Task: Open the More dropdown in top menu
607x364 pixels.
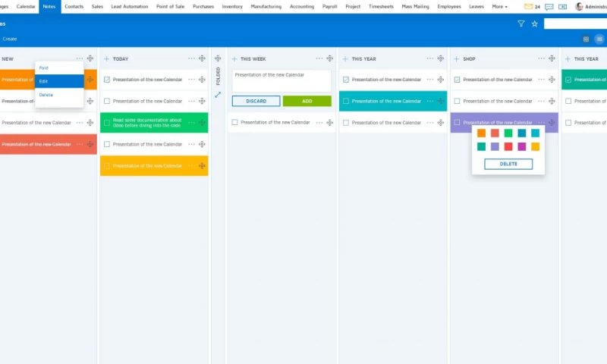Action: coord(499,6)
